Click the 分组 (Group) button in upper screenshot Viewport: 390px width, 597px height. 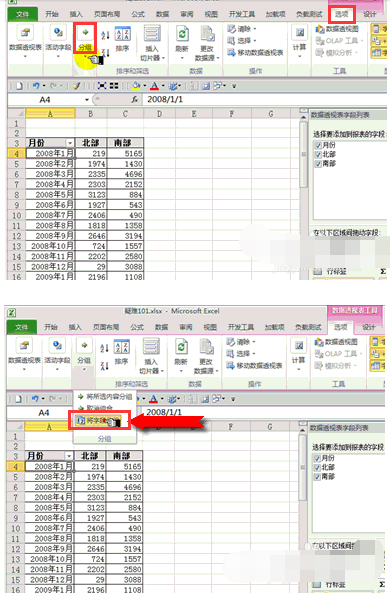click(85, 39)
